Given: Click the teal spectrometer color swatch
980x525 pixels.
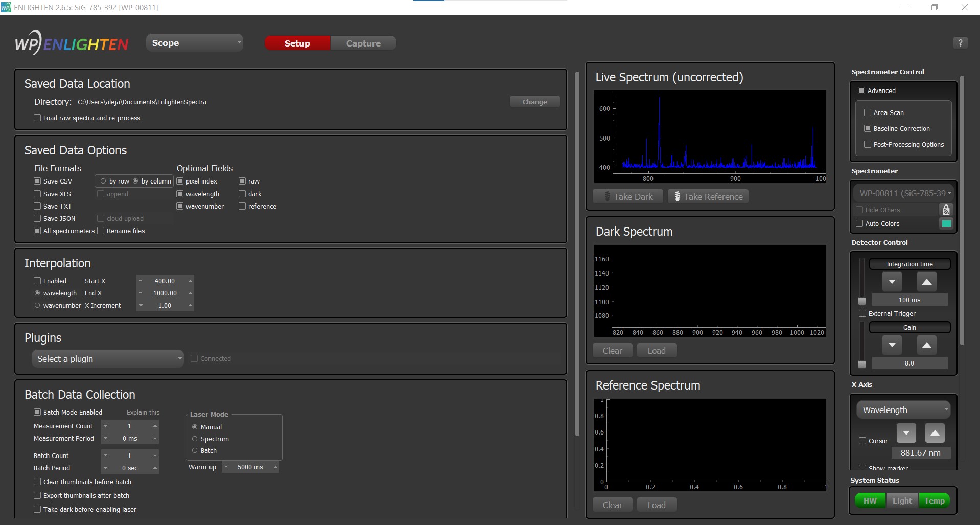Looking at the screenshot, I should (946, 223).
